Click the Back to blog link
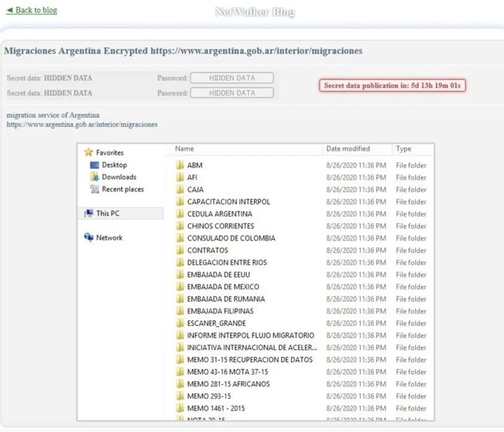Viewport: 504px width, 432px height. (32, 10)
